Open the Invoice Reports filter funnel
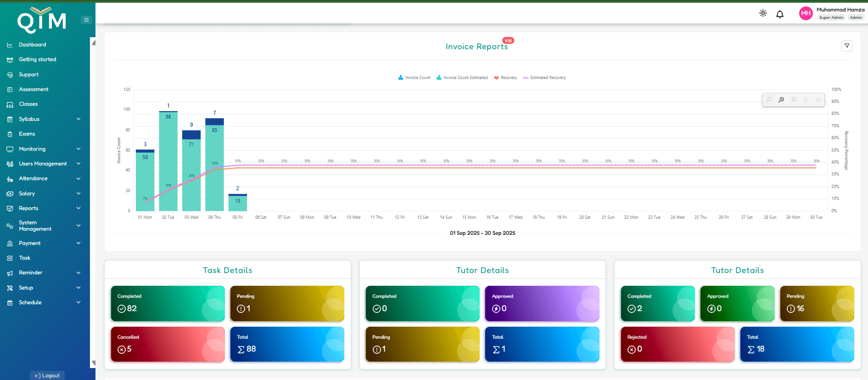Viewport: 868px width, 380px height. [846, 46]
